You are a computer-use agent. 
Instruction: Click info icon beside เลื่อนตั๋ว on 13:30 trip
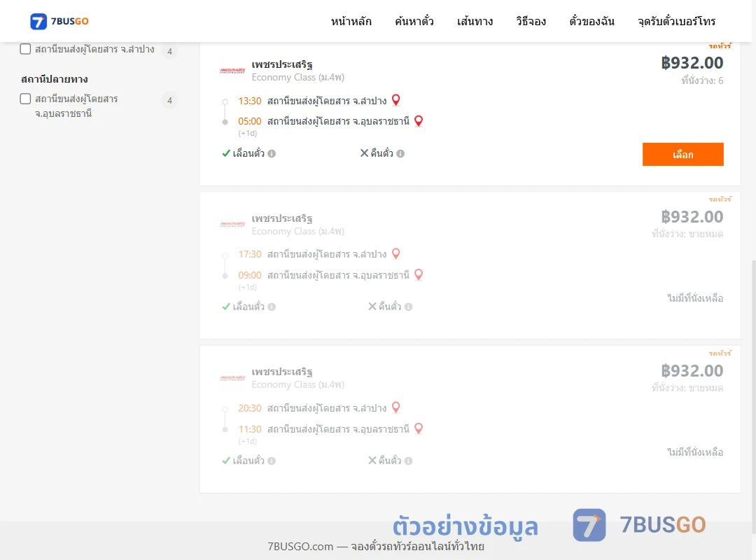coord(272,154)
